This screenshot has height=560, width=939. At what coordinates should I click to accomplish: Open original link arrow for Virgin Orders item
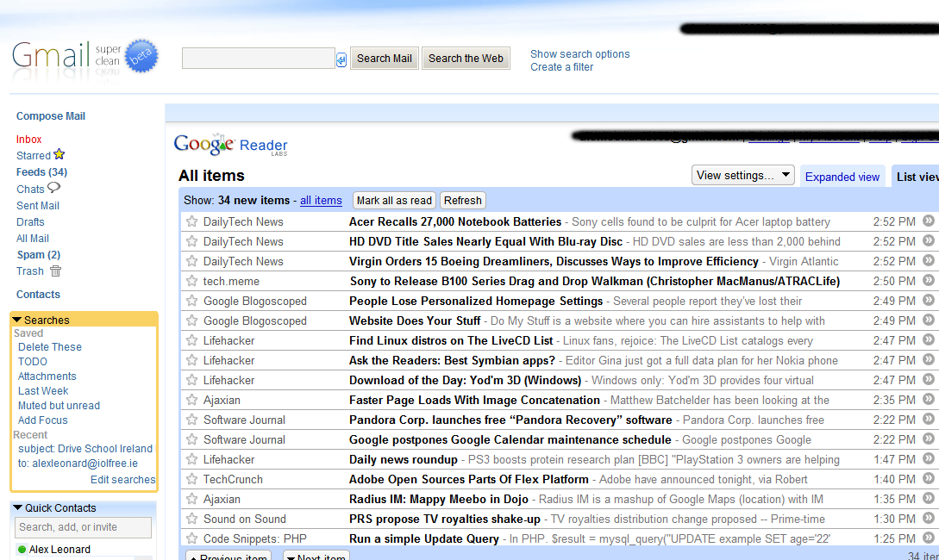(x=928, y=260)
